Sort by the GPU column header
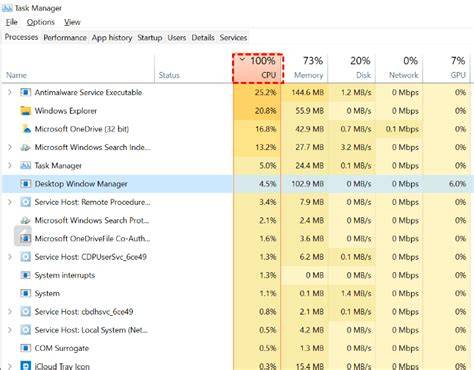Screen dimensions: 474x370 coord(446,68)
